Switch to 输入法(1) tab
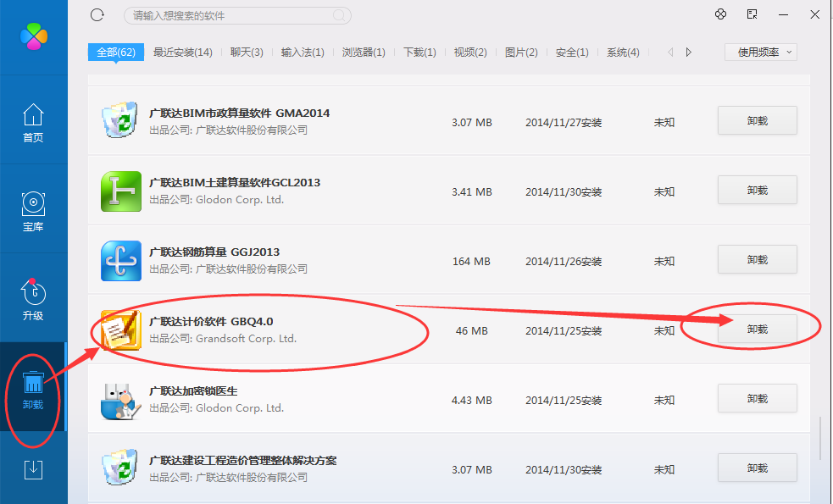This screenshot has width=833, height=504. pyautogui.click(x=303, y=52)
